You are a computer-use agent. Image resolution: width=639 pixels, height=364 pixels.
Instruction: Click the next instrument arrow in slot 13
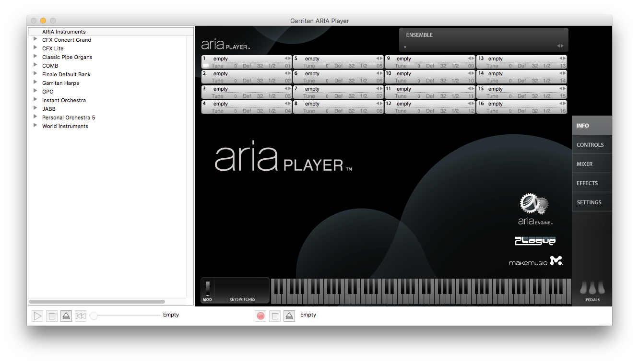coord(564,59)
